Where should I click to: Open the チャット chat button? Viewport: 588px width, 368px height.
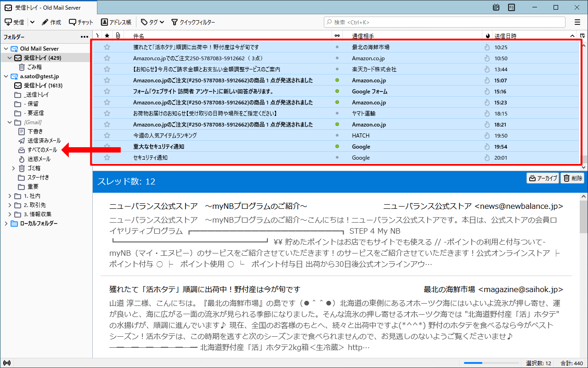81,22
